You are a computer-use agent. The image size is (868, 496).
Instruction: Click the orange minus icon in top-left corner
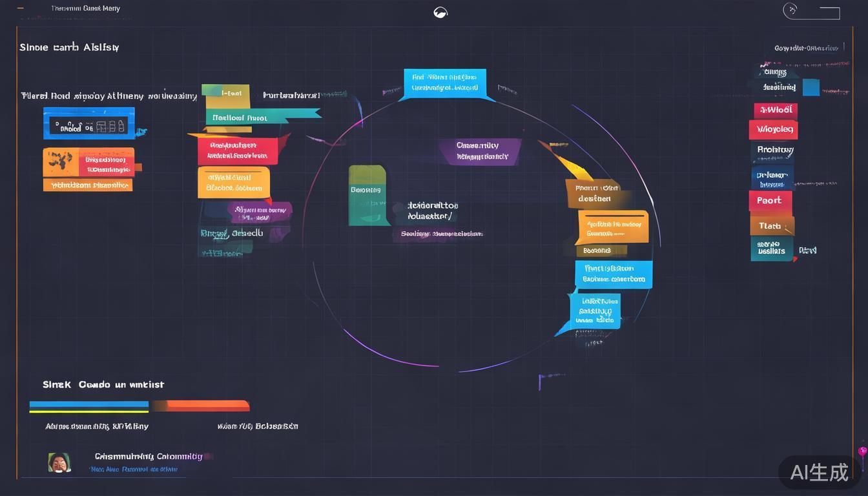[x=21, y=9]
